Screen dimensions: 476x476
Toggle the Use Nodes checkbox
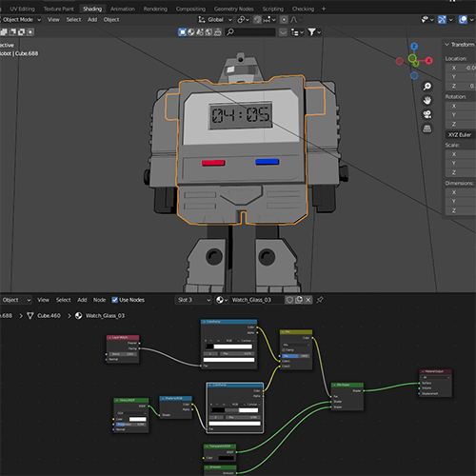tap(115, 300)
